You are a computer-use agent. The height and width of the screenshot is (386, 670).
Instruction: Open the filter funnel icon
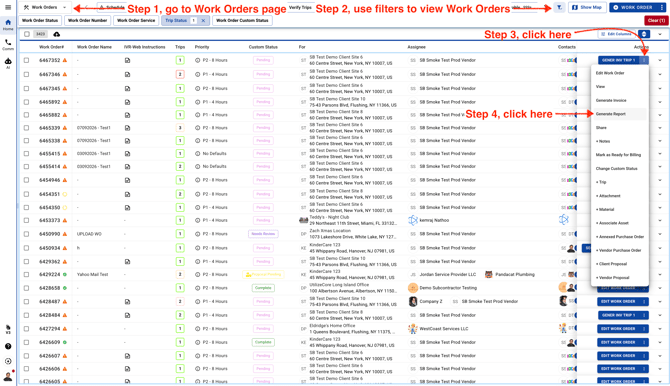559,7
